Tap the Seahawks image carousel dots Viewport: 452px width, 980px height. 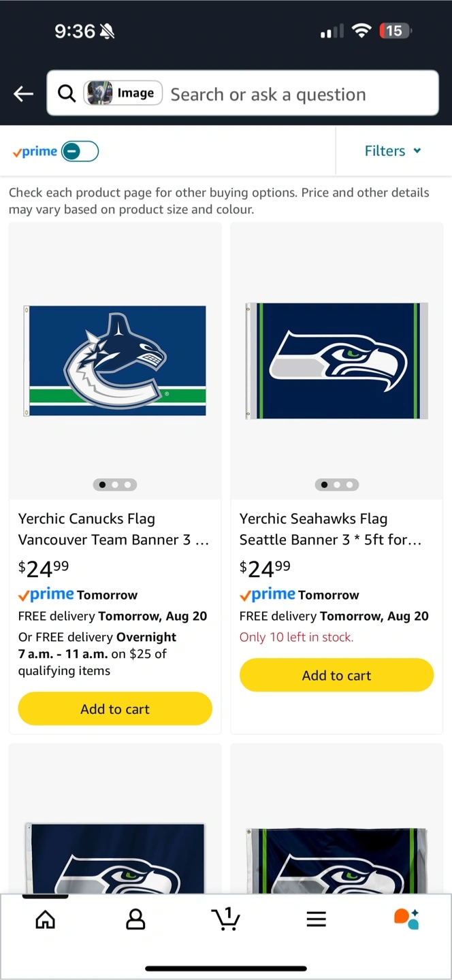336,485
